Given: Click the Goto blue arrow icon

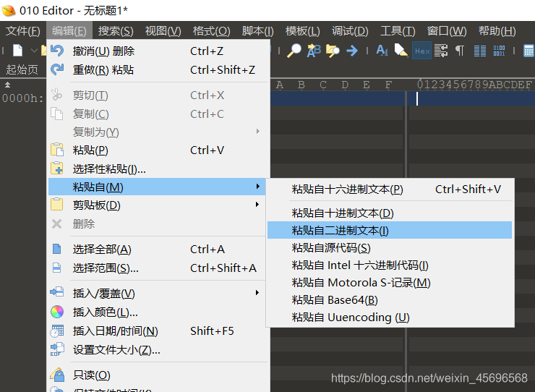Looking at the screenshot, I should click(352, 51).
